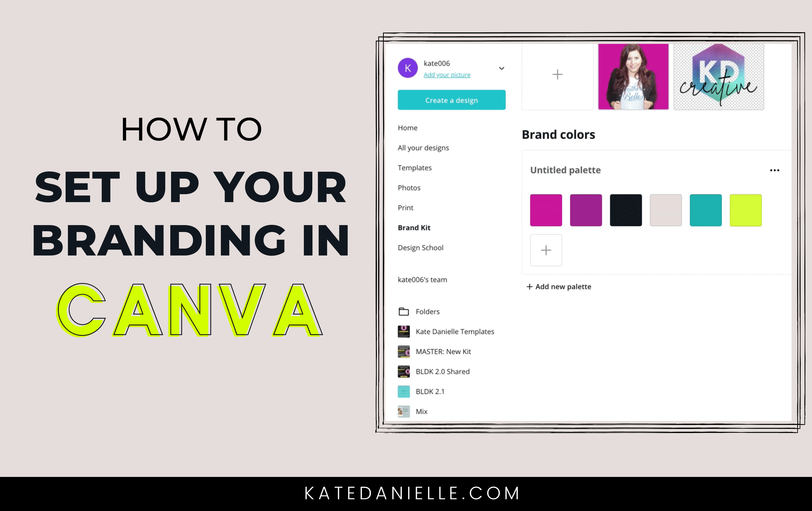Click the magenta brand color swatch
Screen dimensions: 812x511
pos(546,210)
